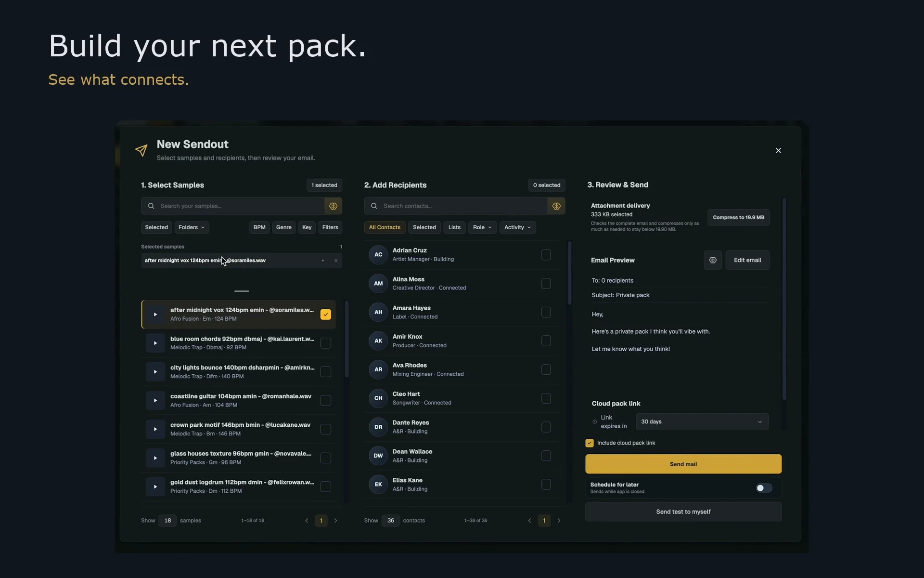
Task: Open the Activity filter dropdown
Action: (517, 227)
